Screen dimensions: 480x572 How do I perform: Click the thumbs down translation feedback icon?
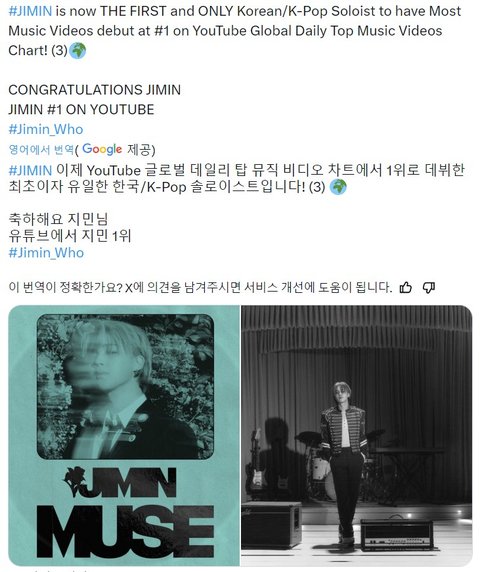pos(429,287)
